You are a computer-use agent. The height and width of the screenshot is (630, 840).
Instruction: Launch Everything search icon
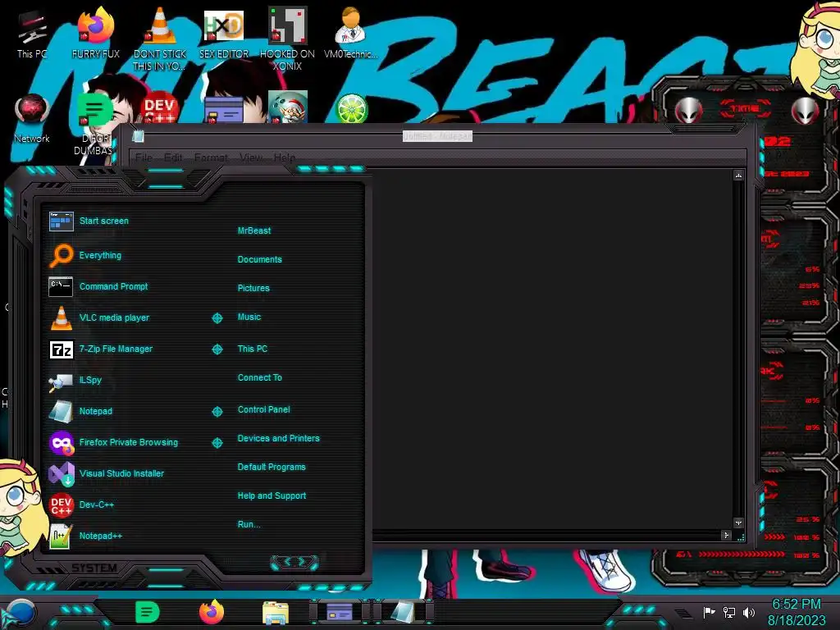[61, 255]
